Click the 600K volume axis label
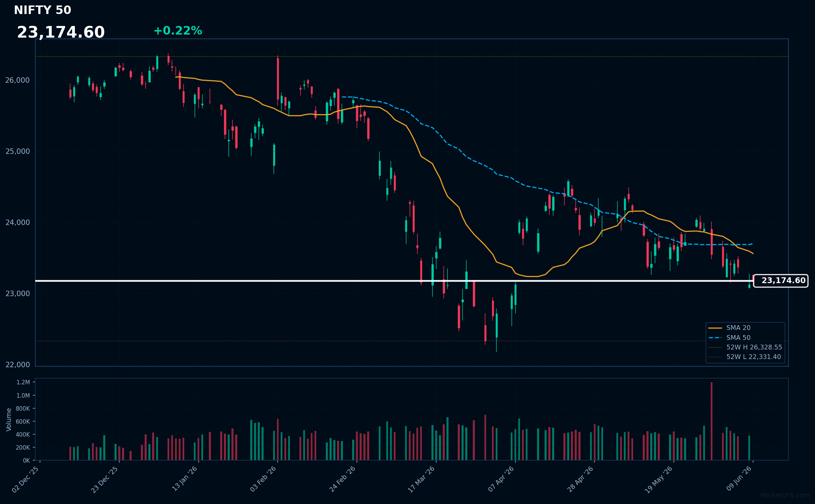The image size is (815, 504). [23, 422]
